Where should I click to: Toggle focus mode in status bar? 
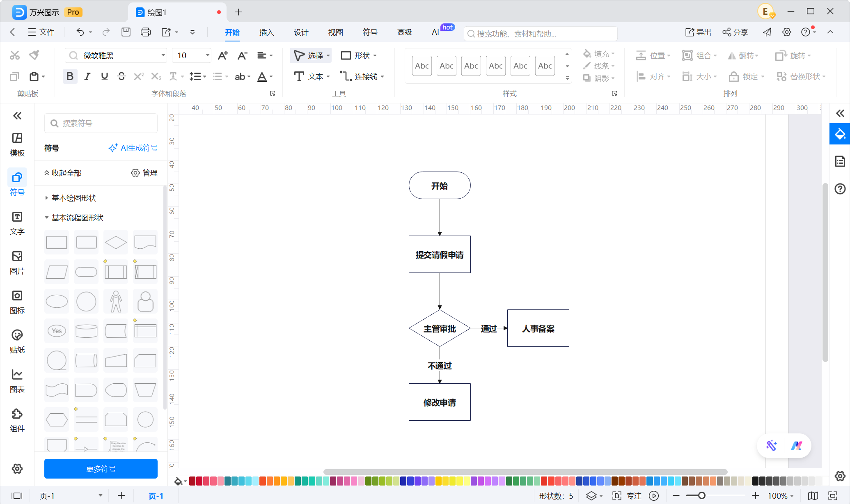click(627, 496)
